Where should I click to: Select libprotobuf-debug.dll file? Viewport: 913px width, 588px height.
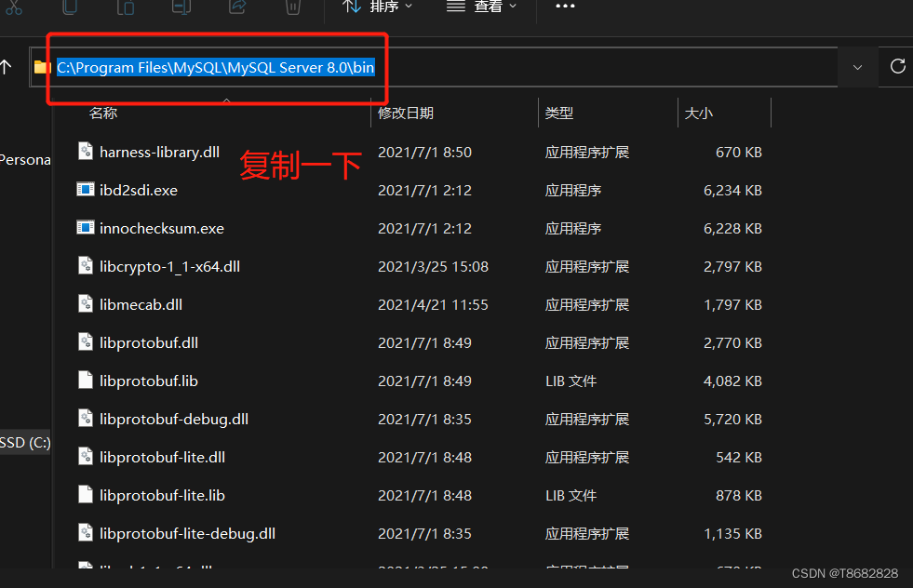(x=174, y=420)
